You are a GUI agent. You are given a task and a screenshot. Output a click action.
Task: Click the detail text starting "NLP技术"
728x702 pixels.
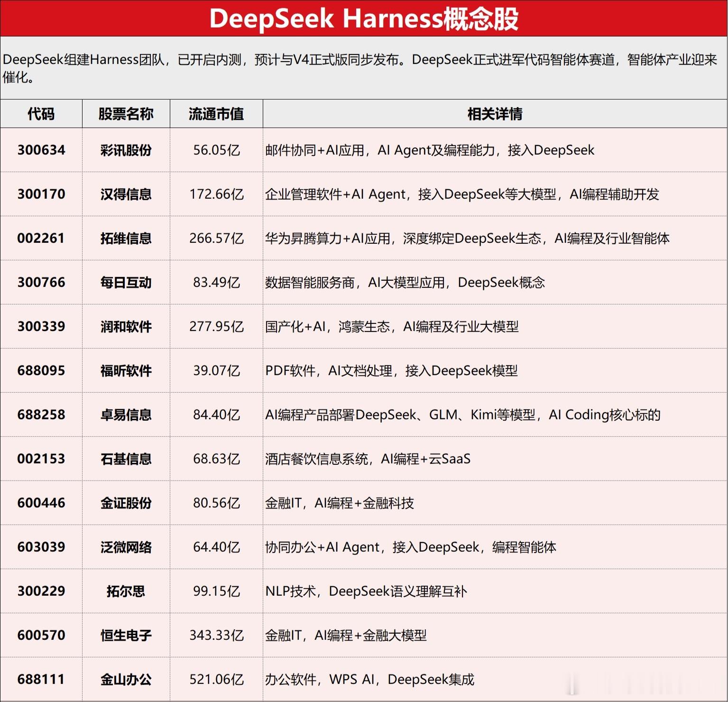point(366,591)
